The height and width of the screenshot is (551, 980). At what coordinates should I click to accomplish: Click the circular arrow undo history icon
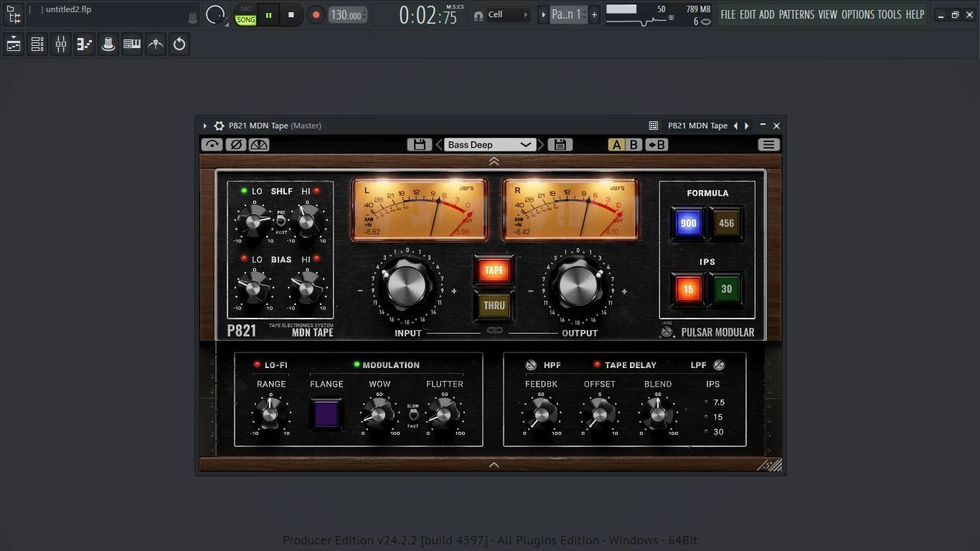coord(179,44)
